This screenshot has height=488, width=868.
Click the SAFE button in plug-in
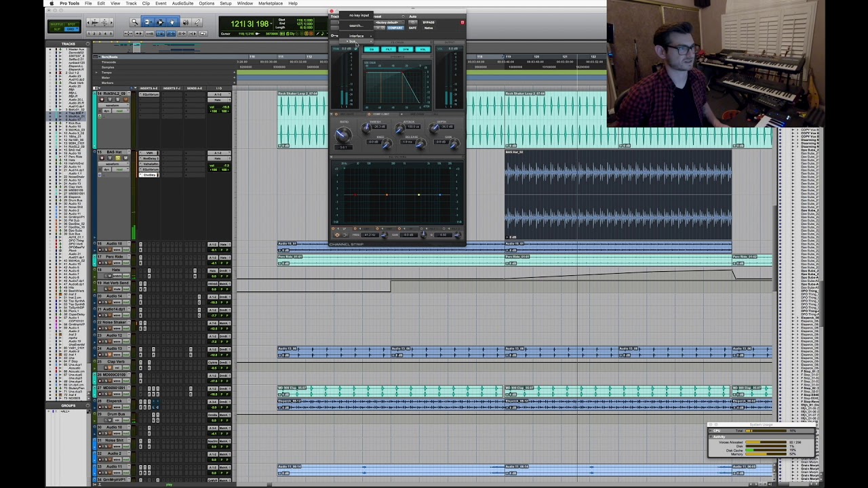412,28
